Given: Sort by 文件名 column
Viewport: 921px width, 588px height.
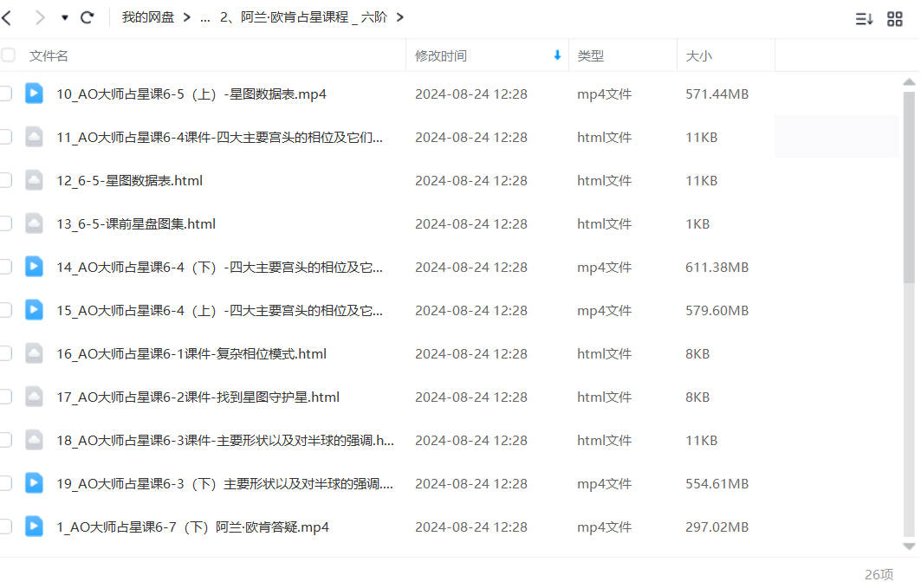Looking at the screenshot, I should [x=49, y=55].
